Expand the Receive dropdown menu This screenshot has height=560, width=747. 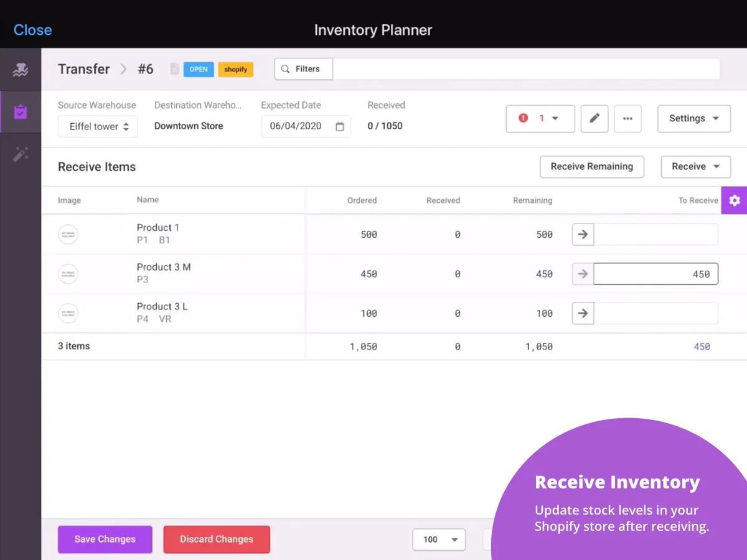coord(695,167)
